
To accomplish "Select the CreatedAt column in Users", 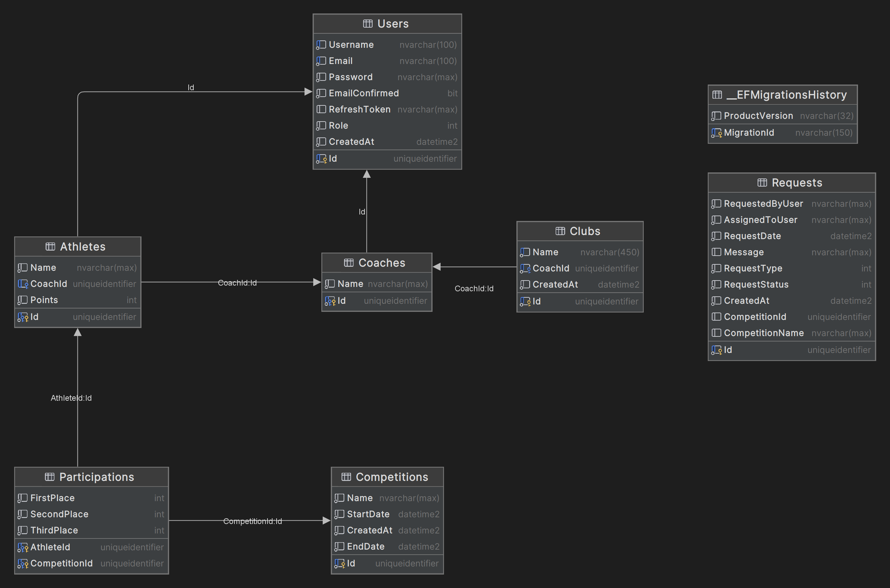I will pyautogui.click(x=387, y=141).
